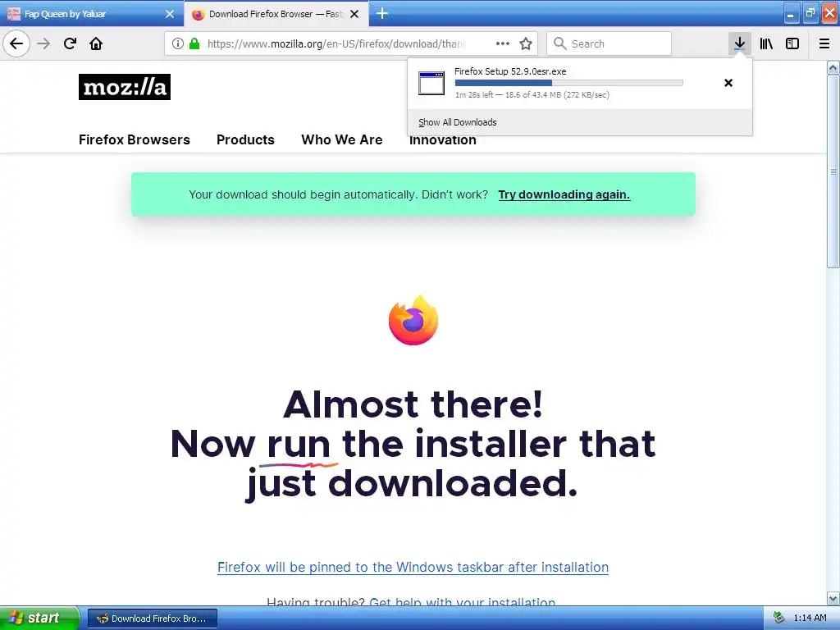The width and height of the screenshot is (840, 630).
Task: Close the Download Firefox Browser tab
Action: (354, 14)
